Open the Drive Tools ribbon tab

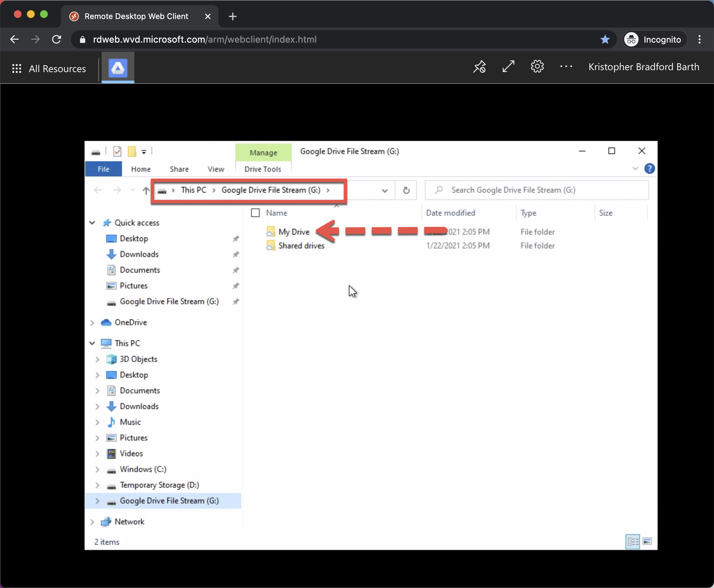263,169
